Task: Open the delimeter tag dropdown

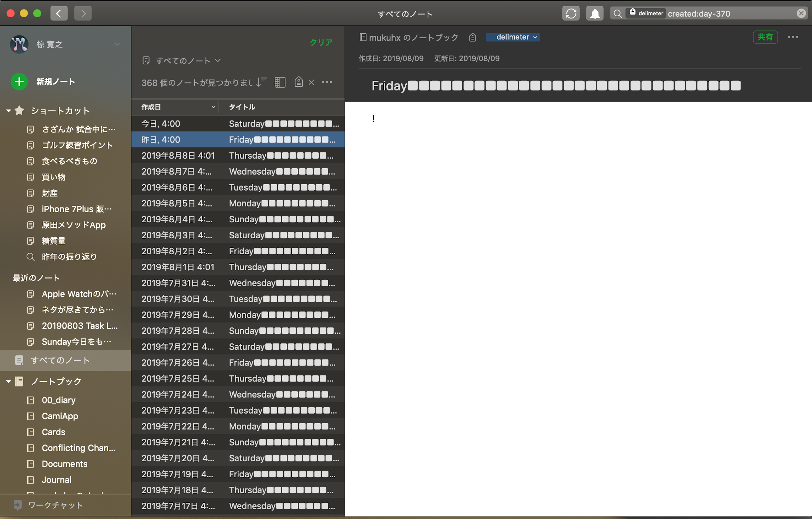Action: [513, 37]
